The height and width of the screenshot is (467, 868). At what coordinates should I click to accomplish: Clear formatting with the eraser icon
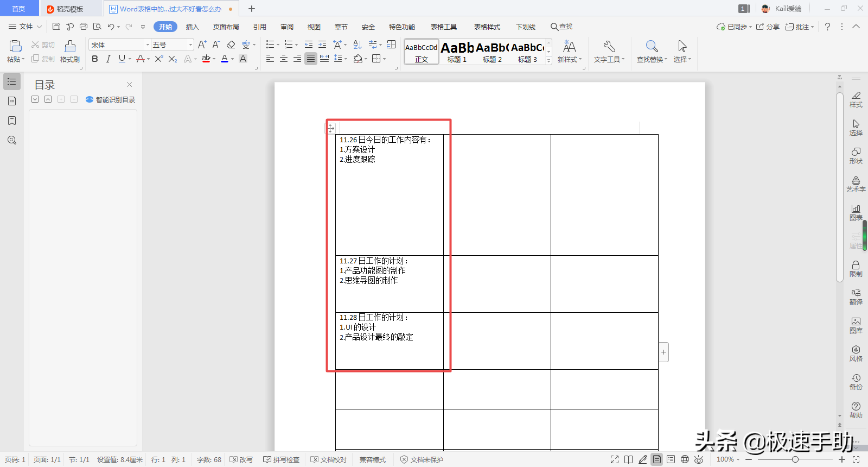[231, 45]
